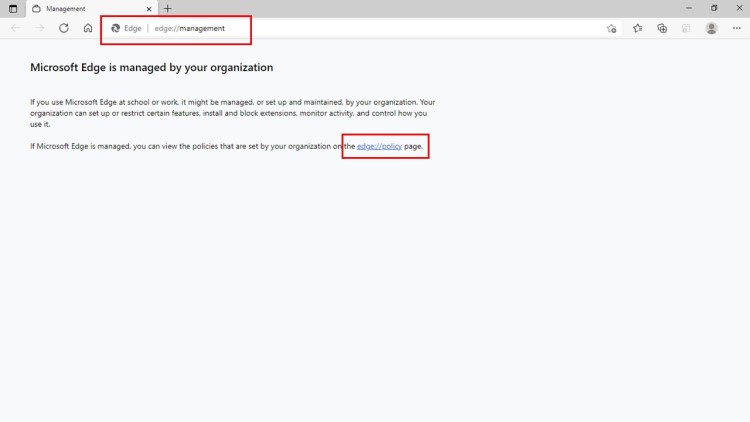Expand Settings and more menu
This screenshot has height=422, width=750.
(736, 28)
